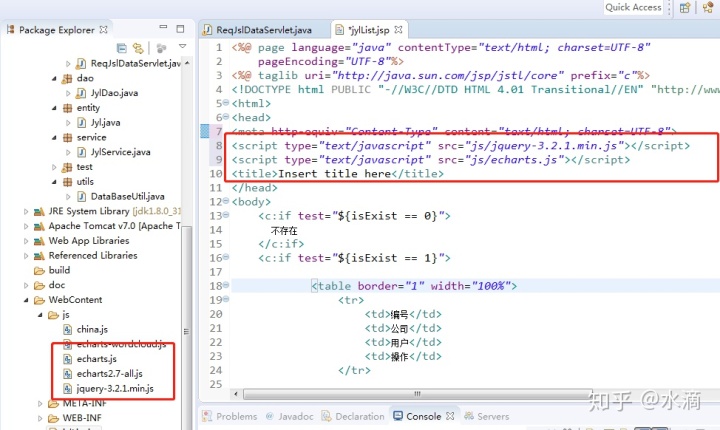Select Jyl.java file
720x430 pixels.
click(x=105, y=123)
